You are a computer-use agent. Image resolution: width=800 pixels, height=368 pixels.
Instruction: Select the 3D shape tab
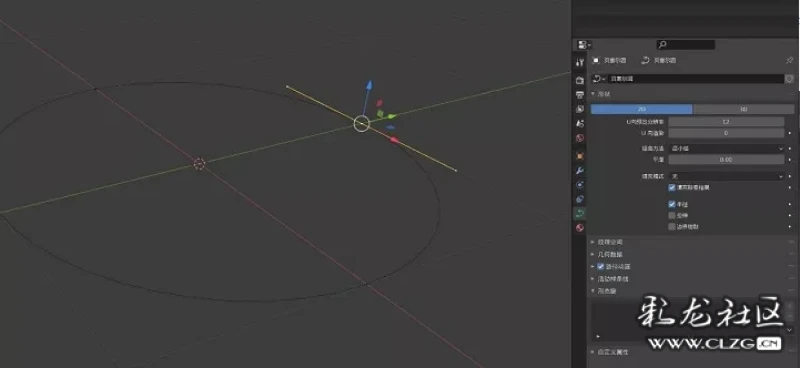click(x=743, y=109)
